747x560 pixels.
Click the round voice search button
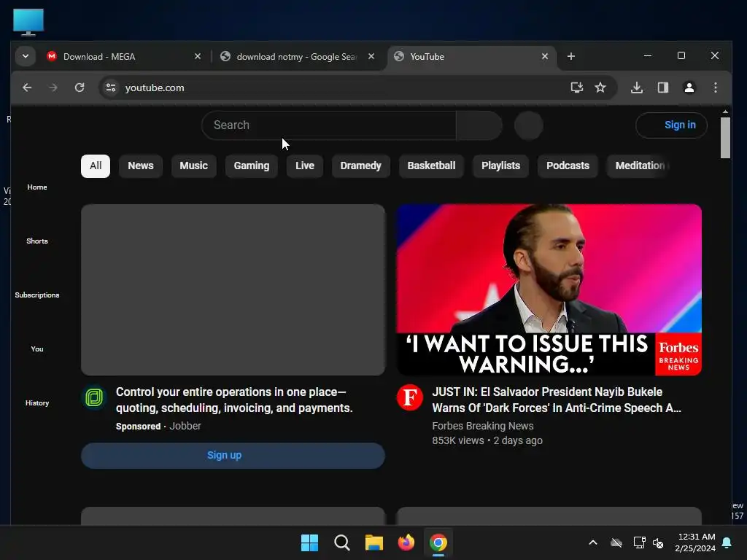[x=528, y=125]
